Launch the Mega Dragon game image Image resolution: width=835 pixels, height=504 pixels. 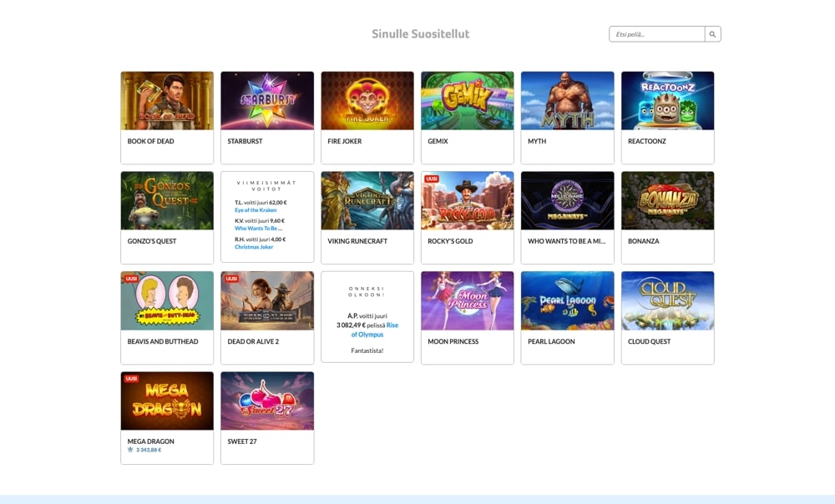[x=167, y=401]
